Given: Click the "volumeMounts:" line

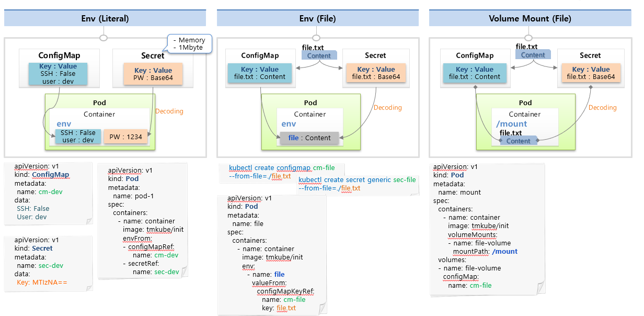Looking at the screenshot, I should tap(473, 234).
